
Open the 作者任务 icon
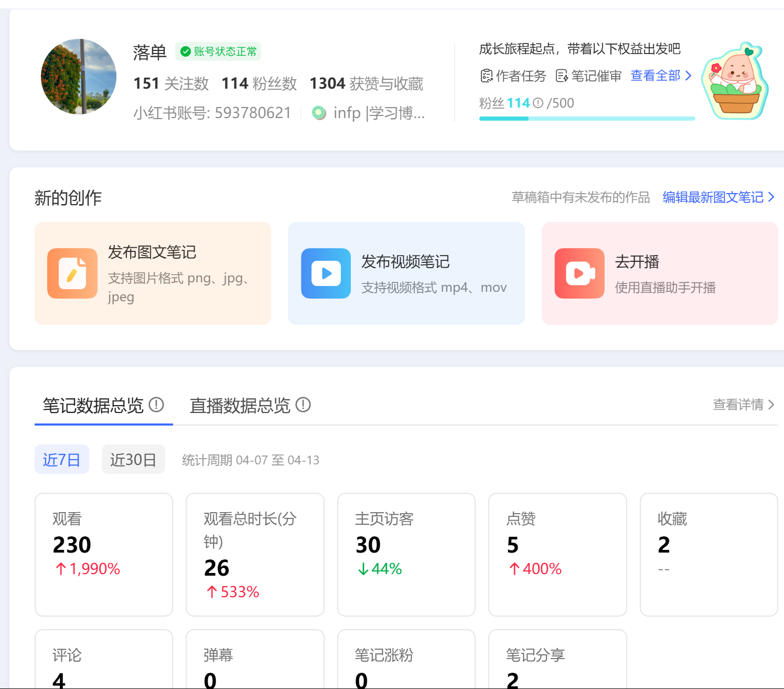(487, 76)
